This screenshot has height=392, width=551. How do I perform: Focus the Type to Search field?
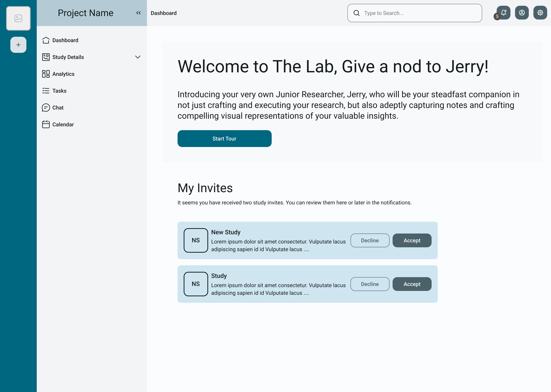pyautogui.click(x=415, y=13)
